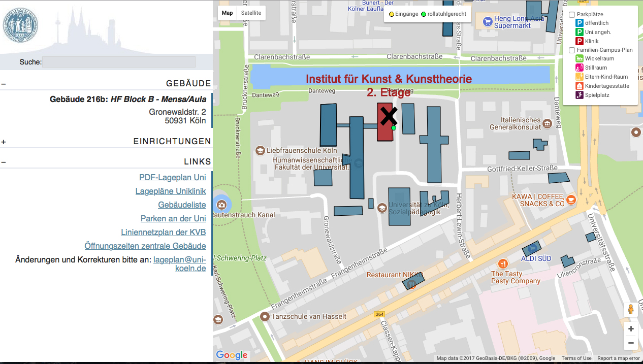
Task: Click the green 'Uni.angeh.' parking icon
Action: pos(579,32)
